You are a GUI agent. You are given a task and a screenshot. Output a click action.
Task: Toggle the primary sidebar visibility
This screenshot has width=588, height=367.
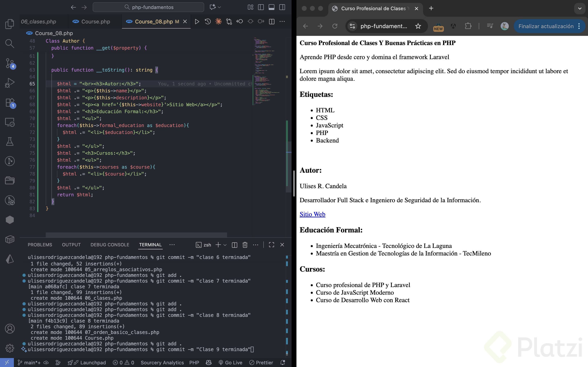pyautogui.click(x=261, y=7)
